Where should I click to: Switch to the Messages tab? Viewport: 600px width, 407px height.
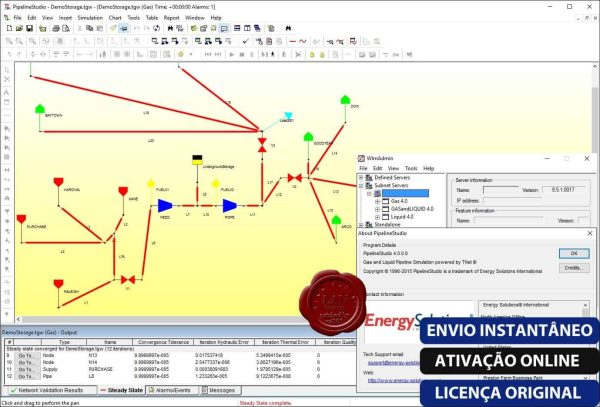(x=221, y=390)
